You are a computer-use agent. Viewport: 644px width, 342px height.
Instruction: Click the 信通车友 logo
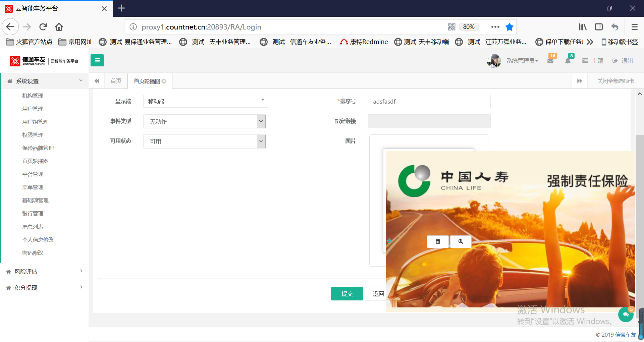(44, 61)
